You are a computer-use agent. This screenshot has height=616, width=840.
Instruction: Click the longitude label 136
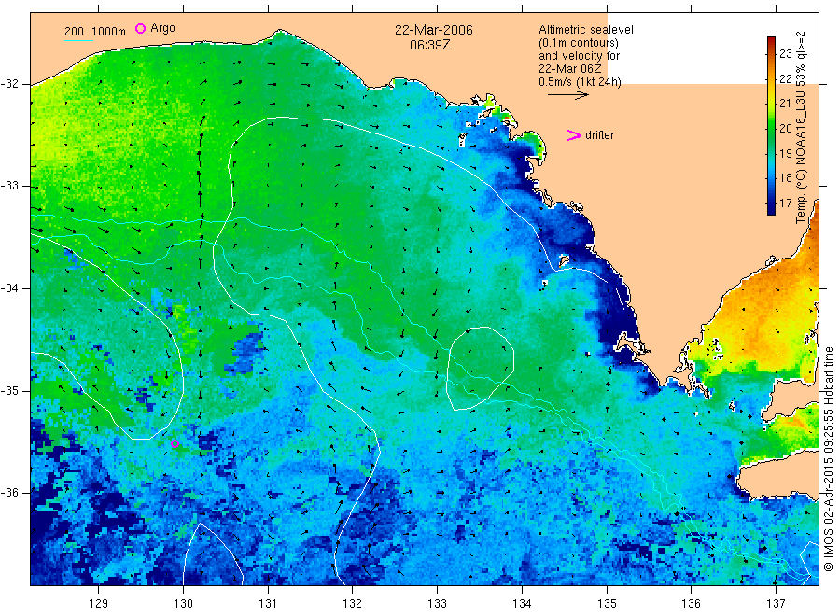point(691,604)
